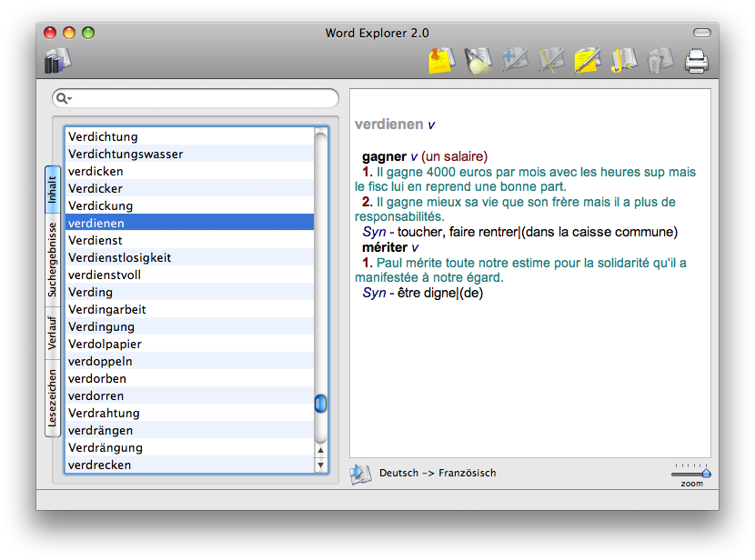The image size is (755, 560).
Task: Click the yellow sticky note with pushpin icon
Action: click(441, 61)
